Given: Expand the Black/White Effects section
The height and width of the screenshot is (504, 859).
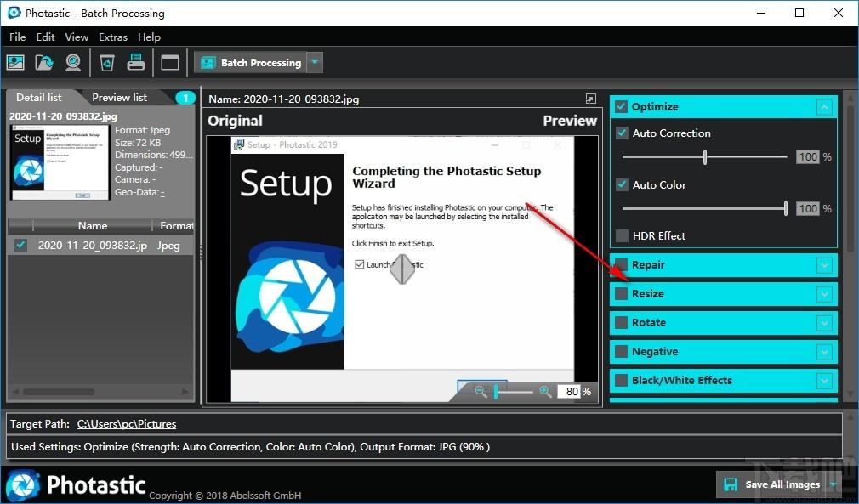Looking at the screenshot, I should click(824, 381).
